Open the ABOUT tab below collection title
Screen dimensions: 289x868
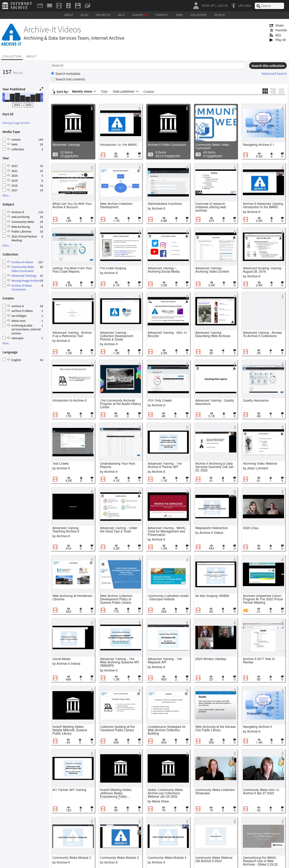tap(31, 56)
